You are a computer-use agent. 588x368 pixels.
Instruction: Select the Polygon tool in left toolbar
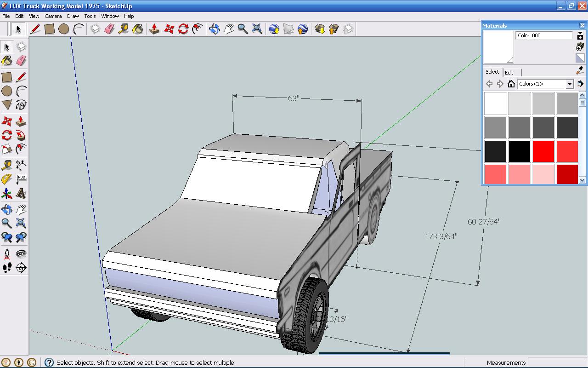[x=6, y=105]
